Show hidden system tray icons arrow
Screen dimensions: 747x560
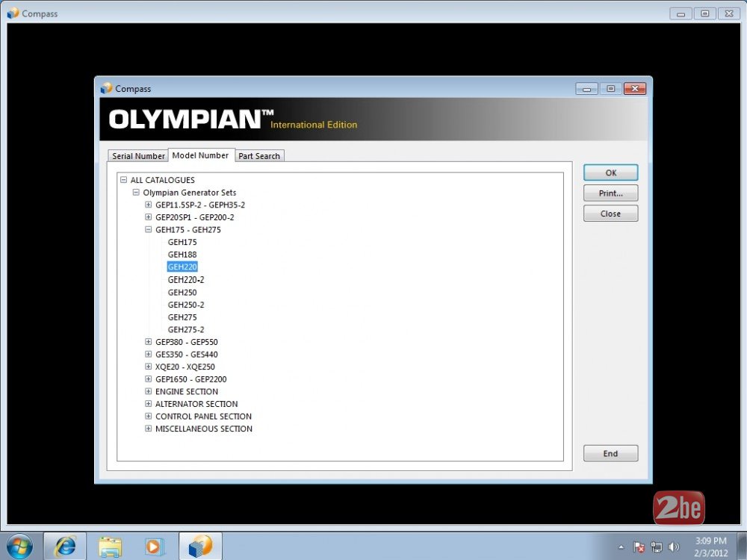(622, 547)
